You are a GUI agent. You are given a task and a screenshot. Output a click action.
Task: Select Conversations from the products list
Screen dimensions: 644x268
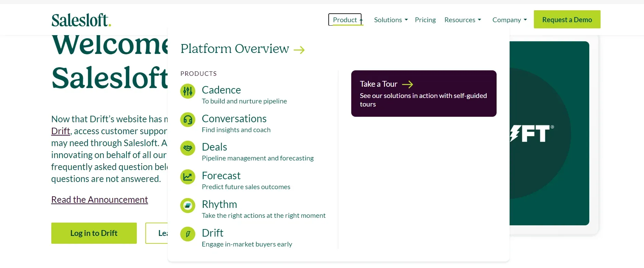coord(234,118)
